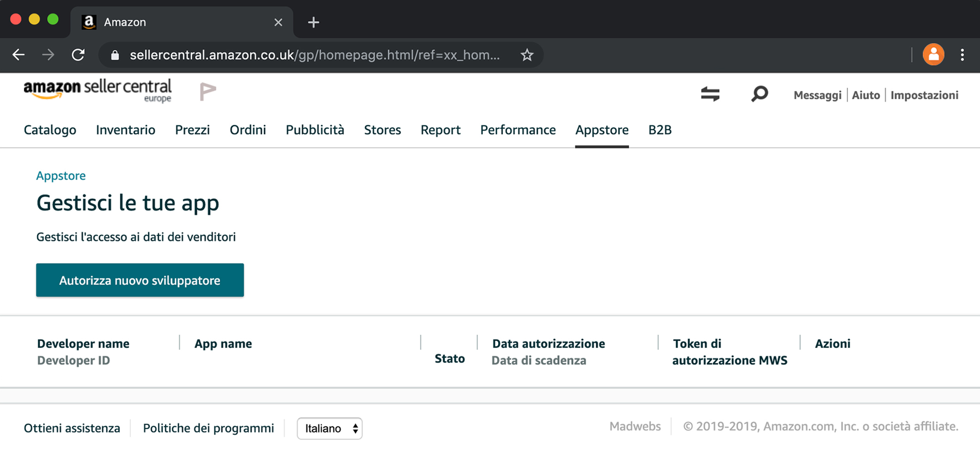Viewport: 980px width, 455px height.
Task: Open a new browser tab
Action: (313, 22)
